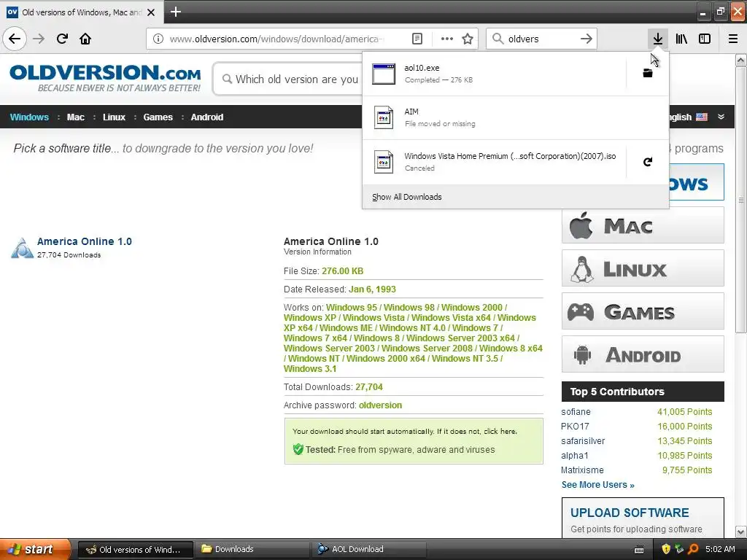The image size is (747, 560).
Task: Open page actions three-dot menu
Action: [x=447, y=39]
